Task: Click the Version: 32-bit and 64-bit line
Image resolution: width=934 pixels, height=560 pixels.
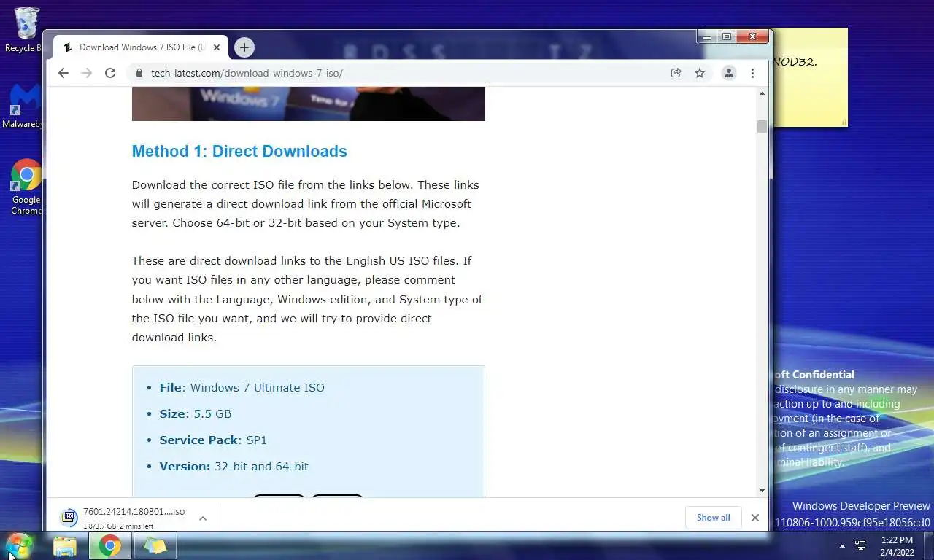Action: (234, 466)
